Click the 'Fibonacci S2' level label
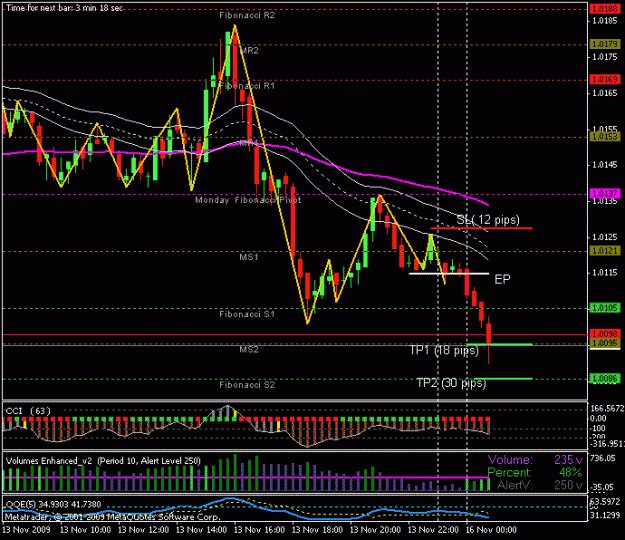625x540 pixels. (x=247, y=385)
